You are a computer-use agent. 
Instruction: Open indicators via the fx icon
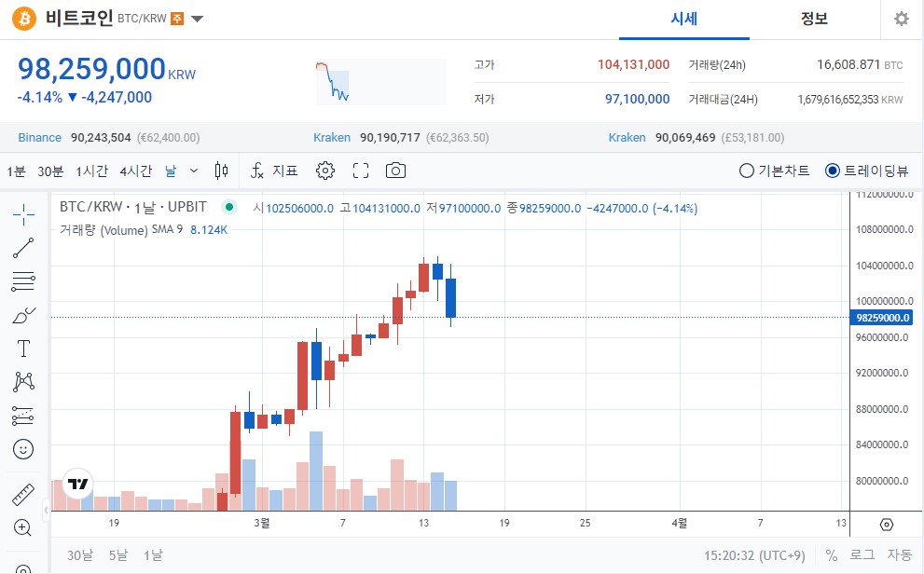257,171
